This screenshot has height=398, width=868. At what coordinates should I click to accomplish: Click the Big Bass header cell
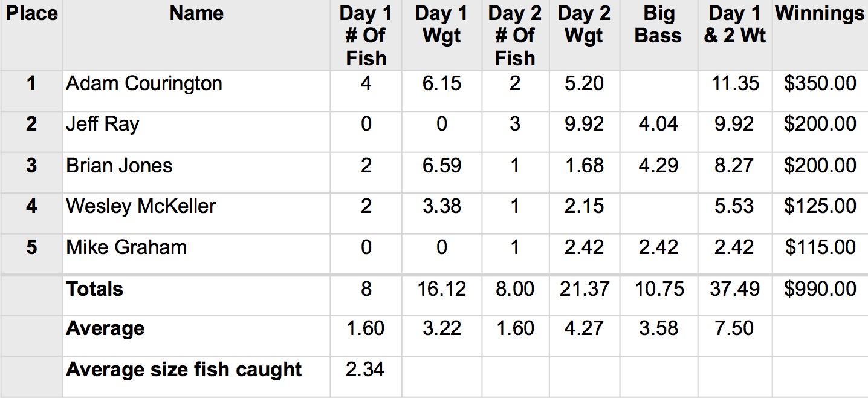tap(658, 25)
